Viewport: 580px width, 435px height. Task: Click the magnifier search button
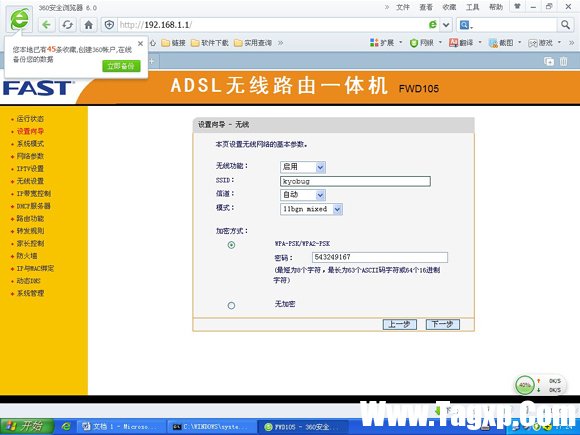565,25
